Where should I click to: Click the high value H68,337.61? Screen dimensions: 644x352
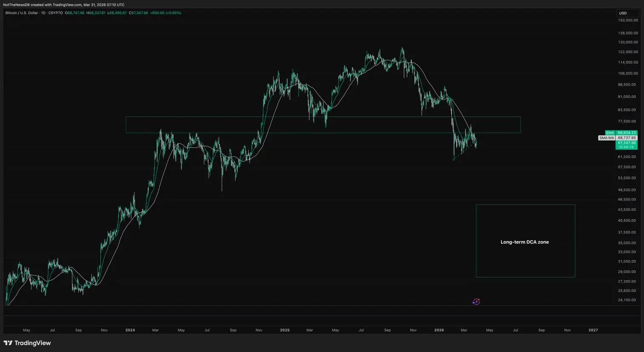point(96,13)
